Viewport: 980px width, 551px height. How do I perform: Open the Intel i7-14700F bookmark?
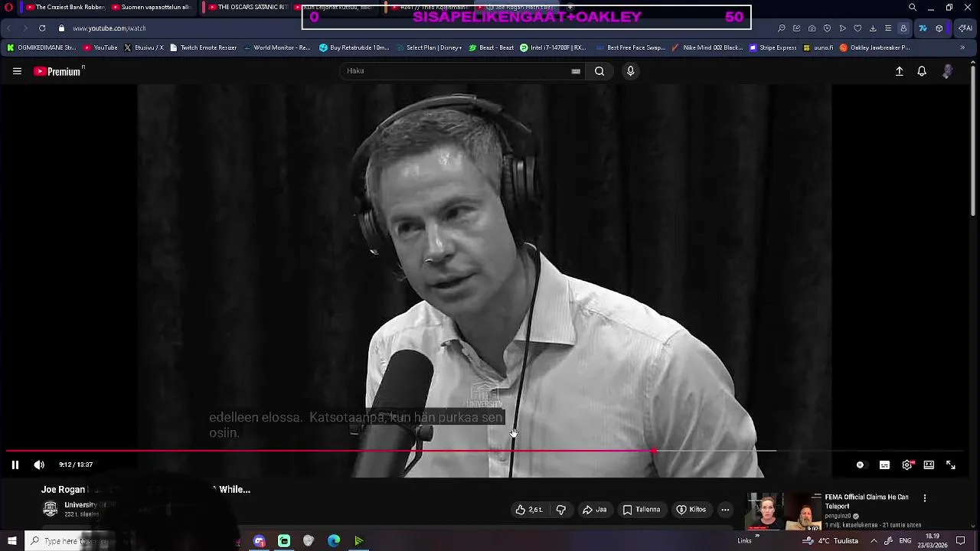[553, 47]
